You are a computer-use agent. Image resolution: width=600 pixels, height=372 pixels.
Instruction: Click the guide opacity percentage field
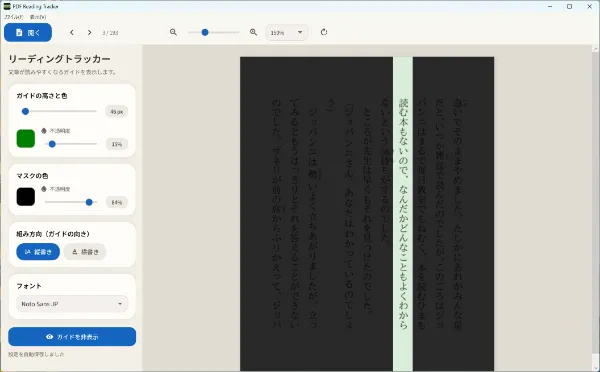117,144
